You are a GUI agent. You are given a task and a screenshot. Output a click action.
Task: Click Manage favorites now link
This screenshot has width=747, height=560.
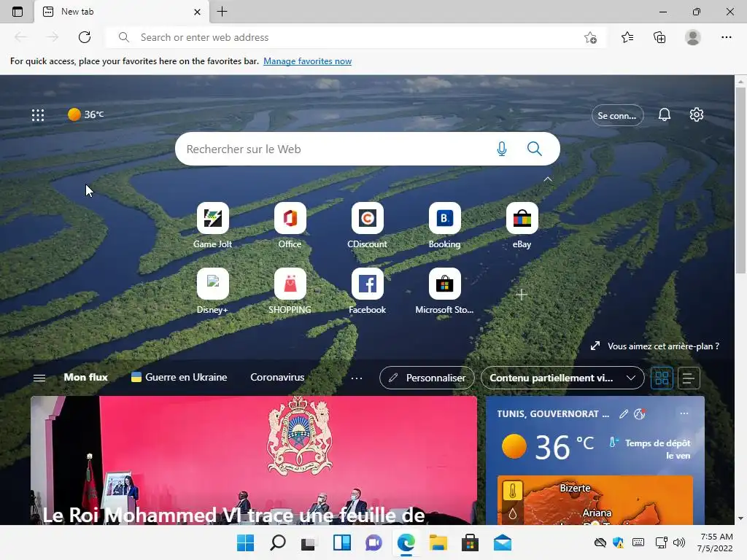click(307, 61)
